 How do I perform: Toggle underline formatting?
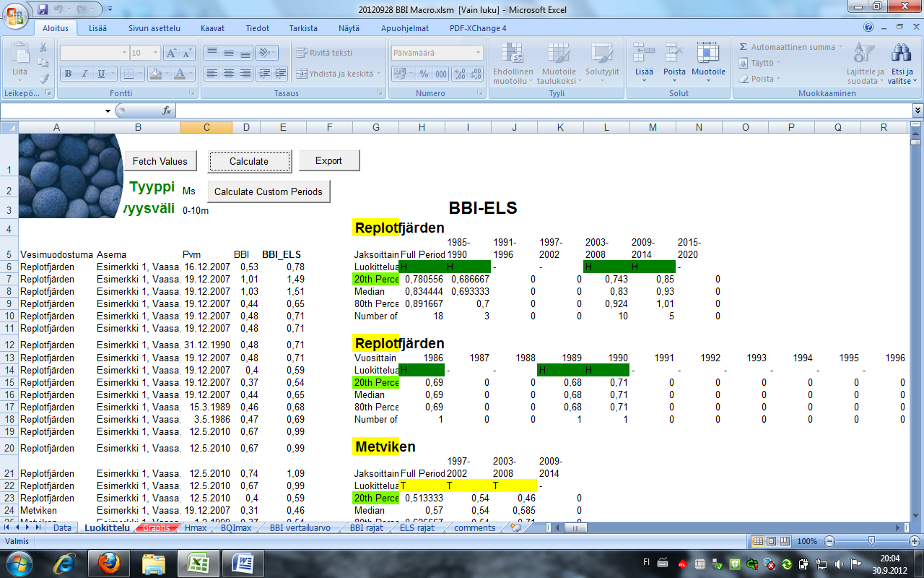pos(102,74)
